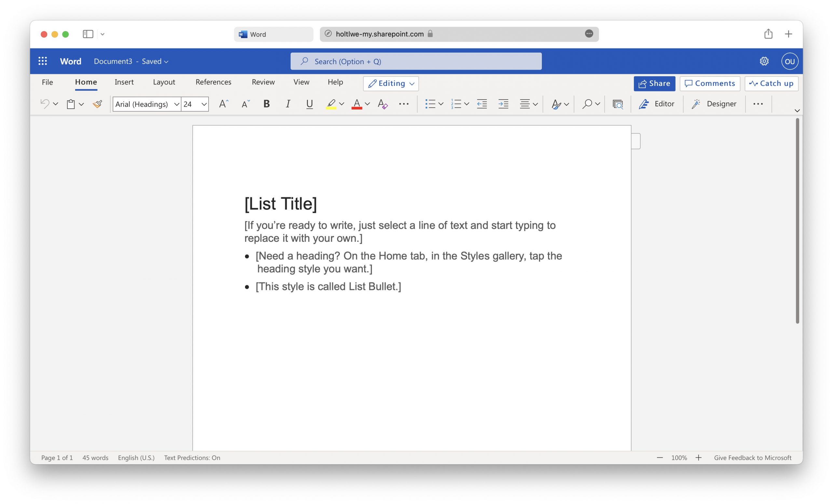Image resolution: width=833 pixels, height=504 pixels.
Task: Open the References tab
Action: coord(213,82)
